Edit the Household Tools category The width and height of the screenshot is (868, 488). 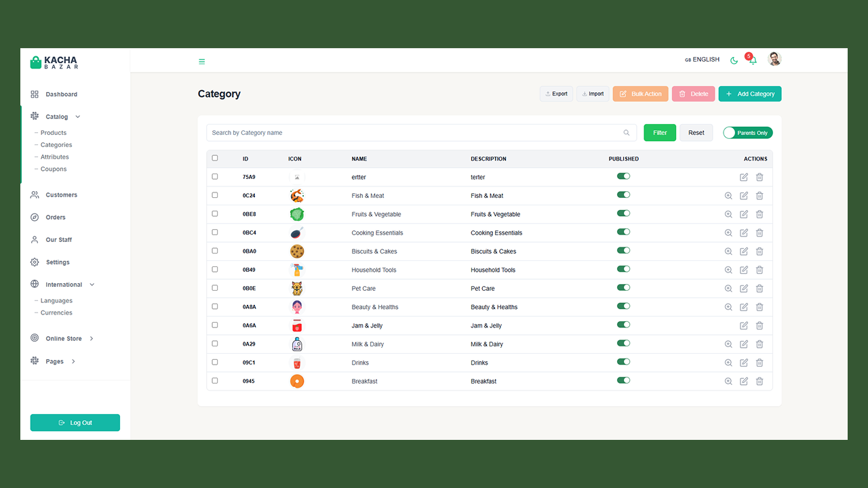tap(744, 270)
